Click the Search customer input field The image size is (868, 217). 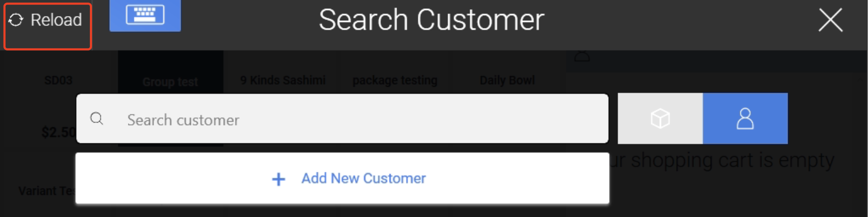click(342, 118)
